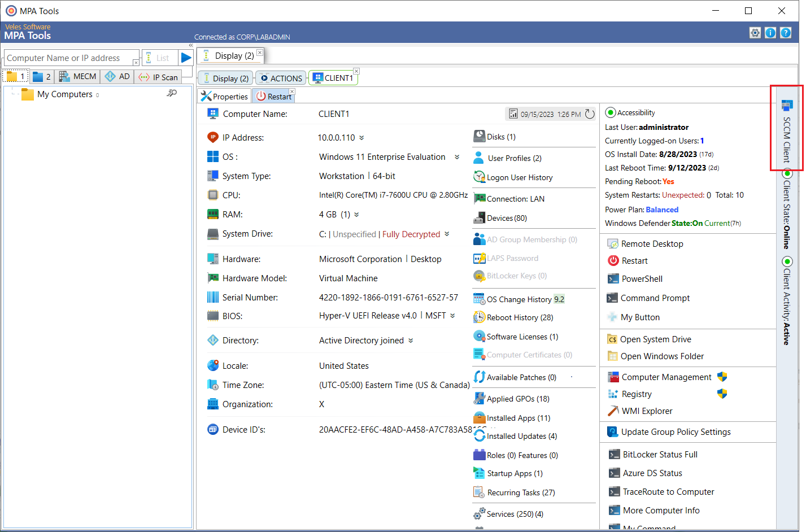Open Installed Apps (11)
Screen dimensions: 806x532
coord(512,418)
